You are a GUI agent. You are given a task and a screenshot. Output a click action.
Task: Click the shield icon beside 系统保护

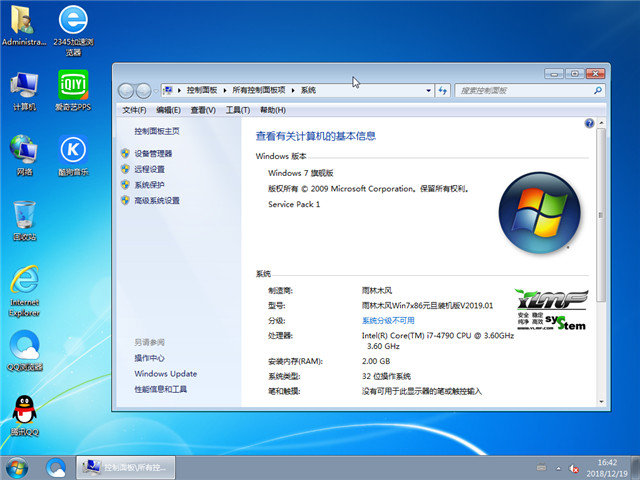pos(125,184)
